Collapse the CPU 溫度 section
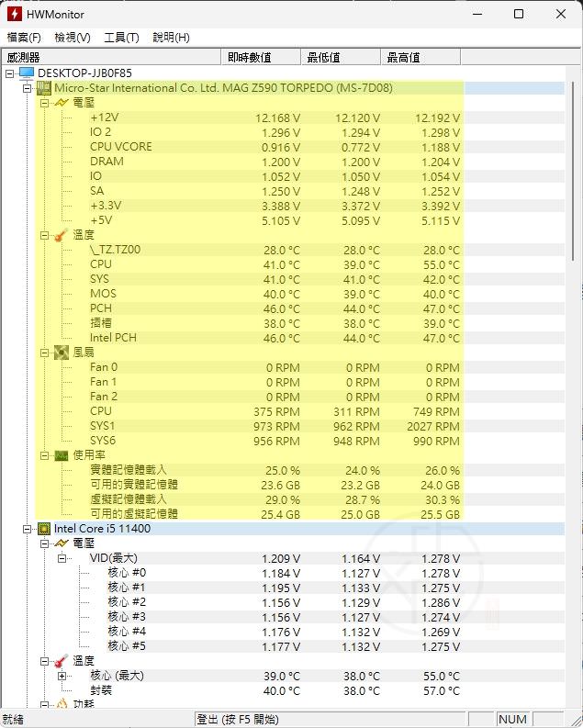The width and height of the screenshot is (583, 728). 45,661
